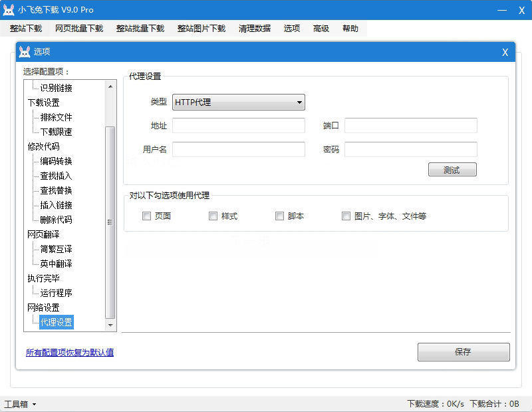Check the 脚本 proxy option
Viewport: 532px width, 412px height.
pos(279,216)
